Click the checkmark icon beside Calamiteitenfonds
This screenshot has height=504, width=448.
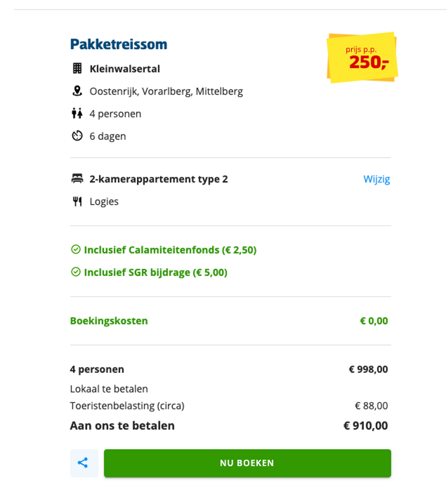coord(76,249)
